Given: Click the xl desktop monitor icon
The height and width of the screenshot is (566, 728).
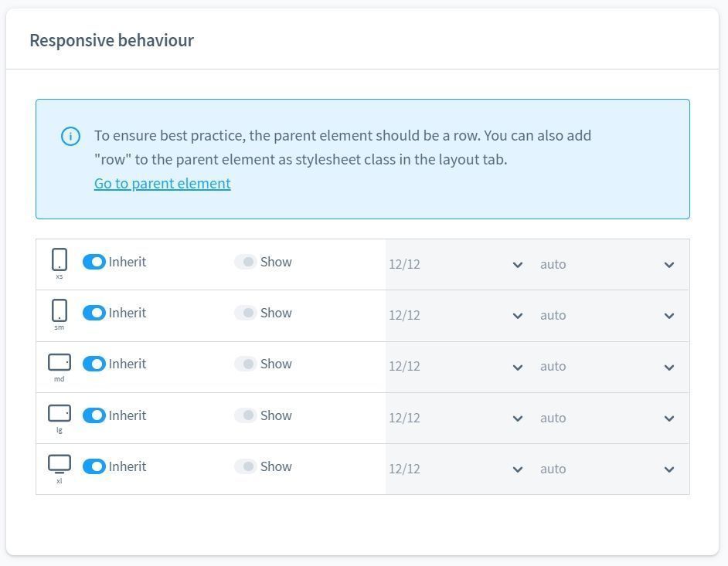Looking at the screenshot, I should pyautogui.click(x=60, y=464).
